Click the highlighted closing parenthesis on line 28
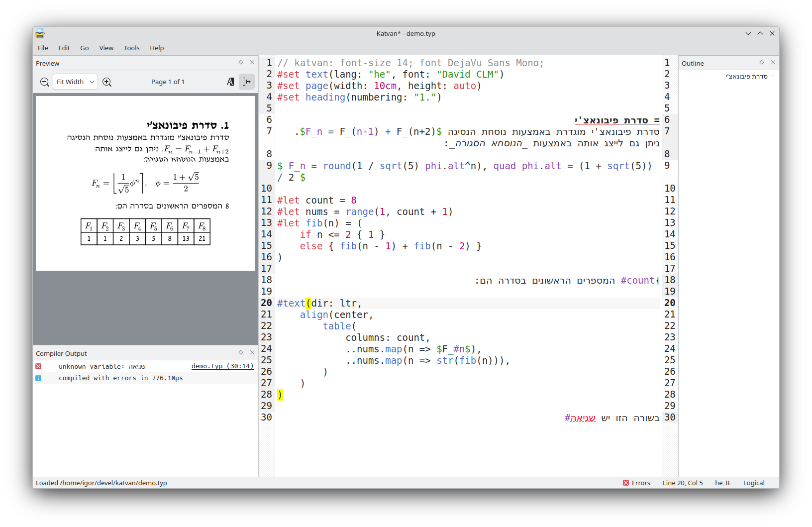 click(x=280, y=395)
